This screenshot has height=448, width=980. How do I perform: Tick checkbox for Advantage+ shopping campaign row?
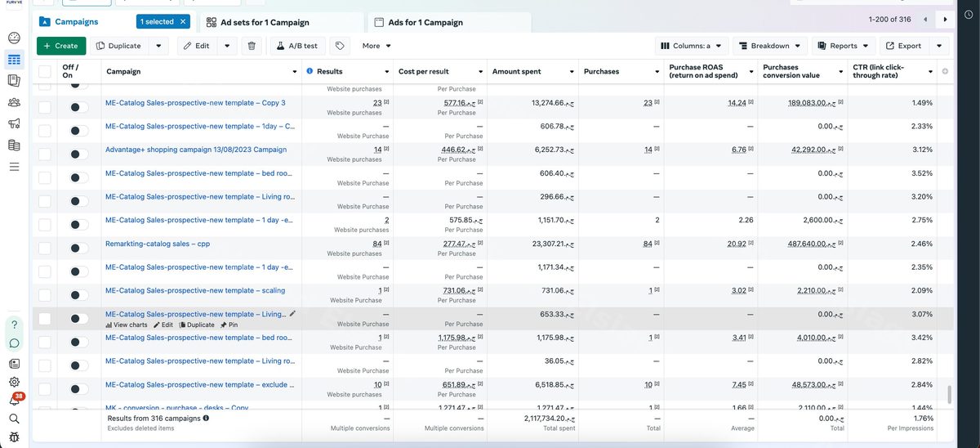(44, 154)
